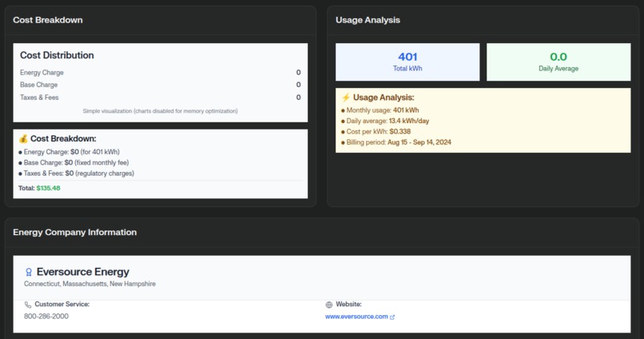Click the Taxes & Fees distribution row
Screen dimensions: 644x339
coord(160,98)
